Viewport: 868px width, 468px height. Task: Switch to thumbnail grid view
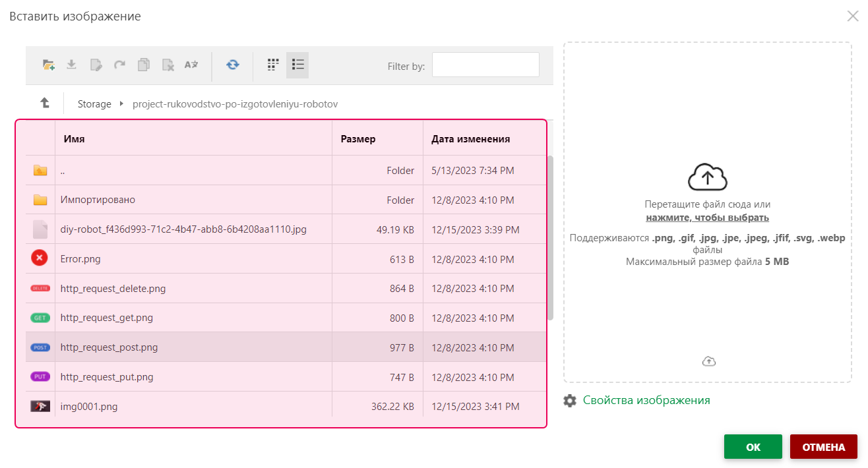[273, 65]
